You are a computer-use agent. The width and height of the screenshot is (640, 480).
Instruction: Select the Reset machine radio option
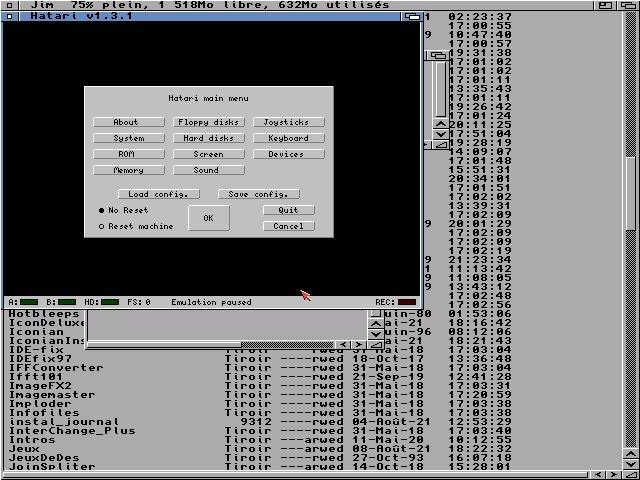click(x=136, y=226)
